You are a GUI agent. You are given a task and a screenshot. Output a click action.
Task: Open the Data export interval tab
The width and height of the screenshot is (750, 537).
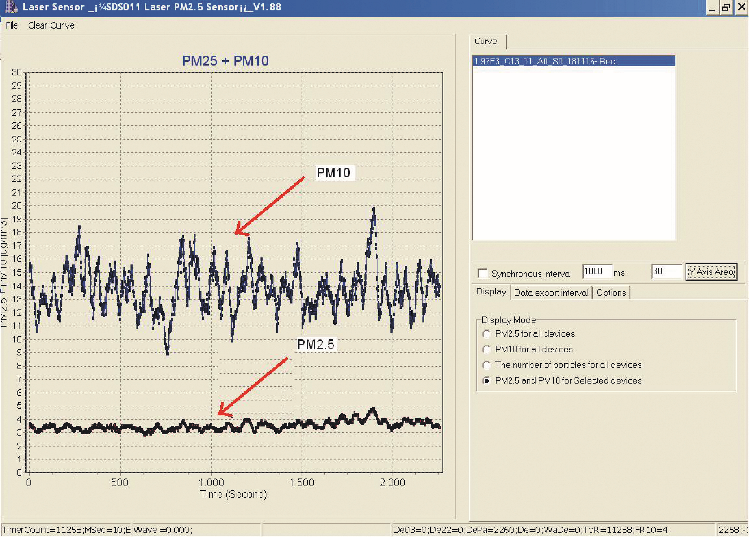551,293
